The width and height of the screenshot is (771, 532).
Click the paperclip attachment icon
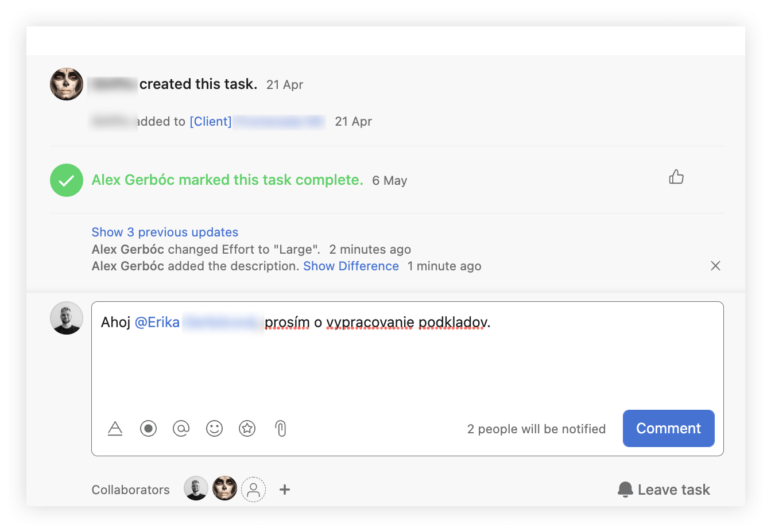(281, 429)
